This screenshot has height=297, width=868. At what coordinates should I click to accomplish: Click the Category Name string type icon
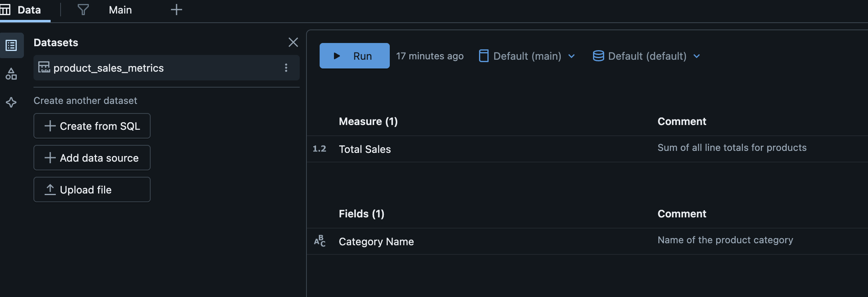pyautogui.click(x=320, y=241)
